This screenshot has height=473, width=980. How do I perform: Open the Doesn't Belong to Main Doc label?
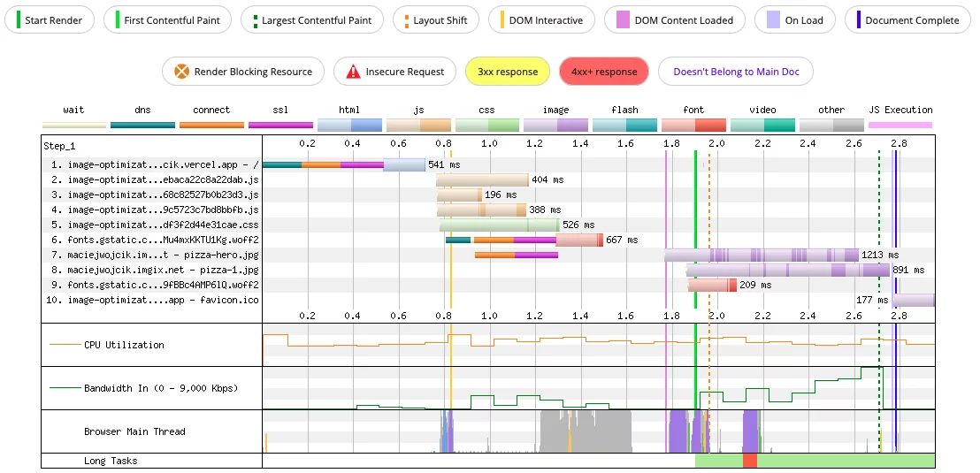[736, 72]
